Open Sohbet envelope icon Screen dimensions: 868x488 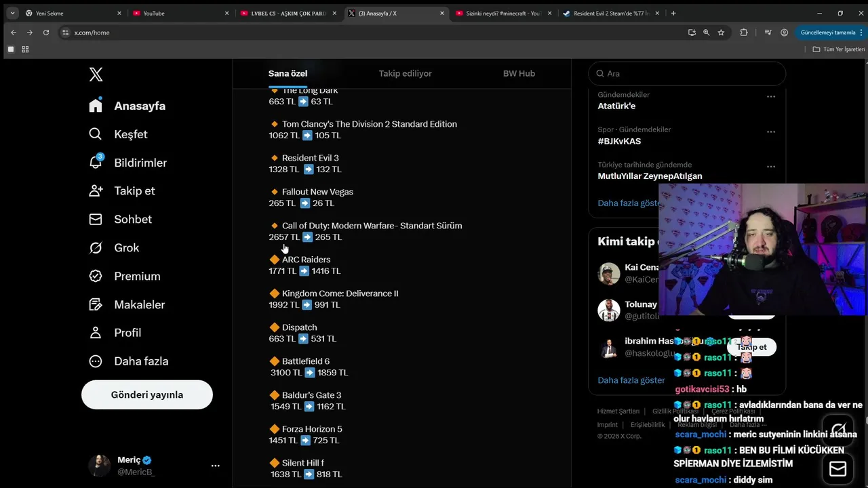pos(96,220)
